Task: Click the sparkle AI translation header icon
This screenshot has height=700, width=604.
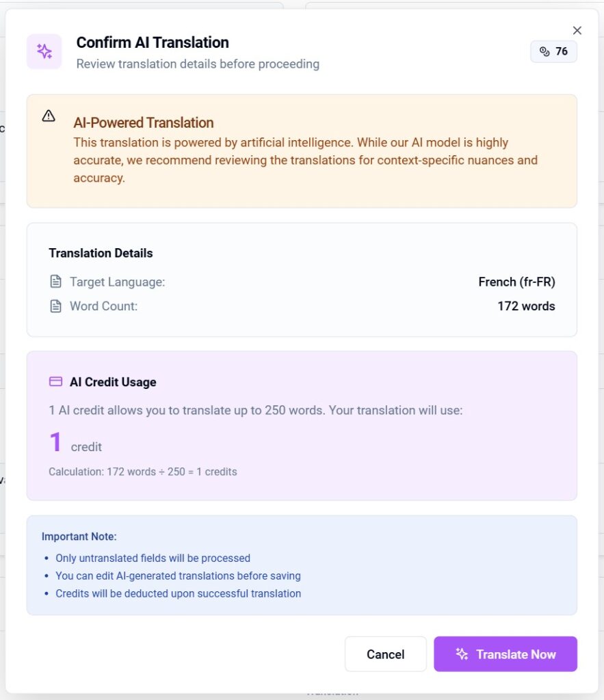Action: (x=44, y=51)
